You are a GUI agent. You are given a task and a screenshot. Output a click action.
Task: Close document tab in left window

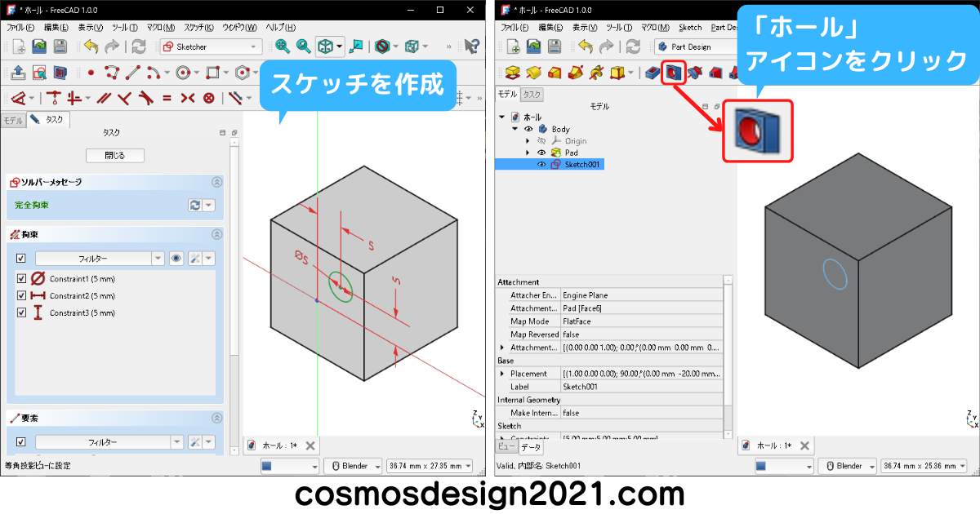pos(310,445)
